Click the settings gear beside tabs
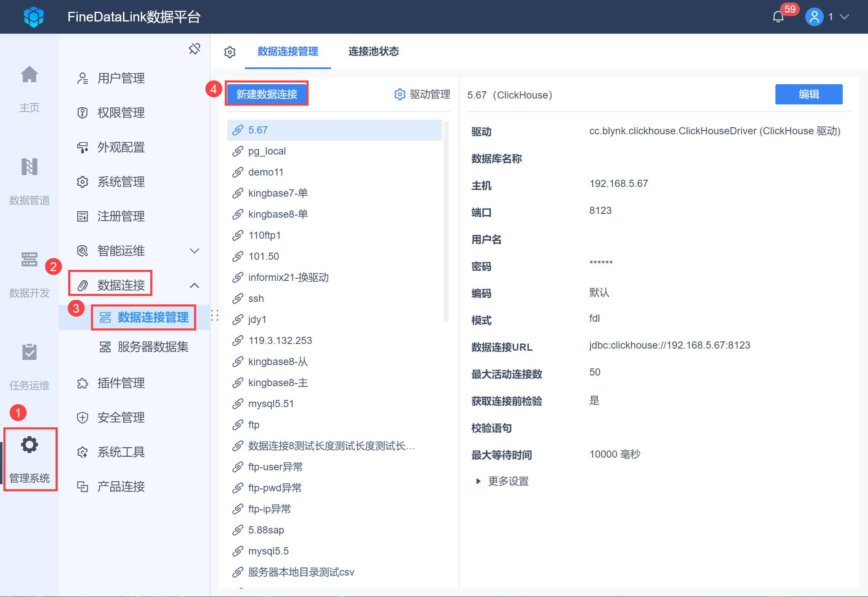 (x=230, y=52)
